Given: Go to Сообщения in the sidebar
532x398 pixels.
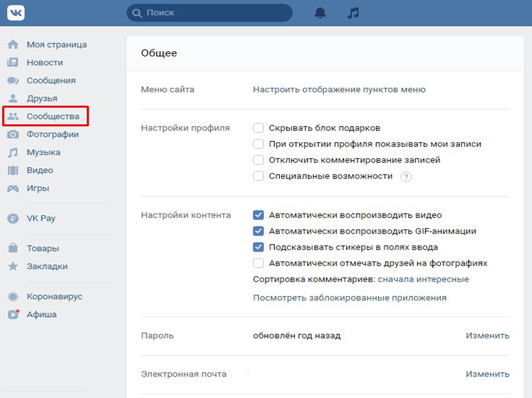Looking at the screenshot, I should pyautogui.click(x=51, y=80).
